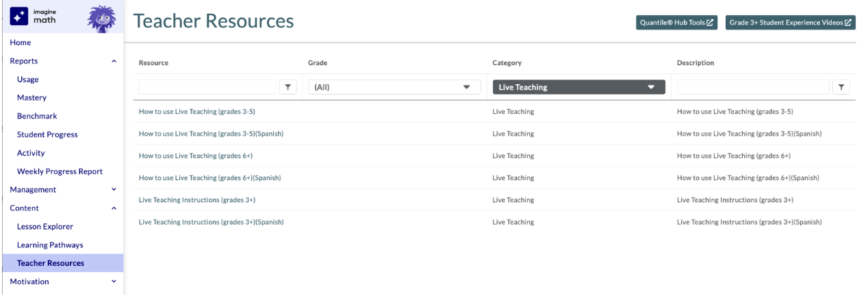Select Lesson Explorer in sidebar
Screen dimensions: 868x296
tap(45, 227)
